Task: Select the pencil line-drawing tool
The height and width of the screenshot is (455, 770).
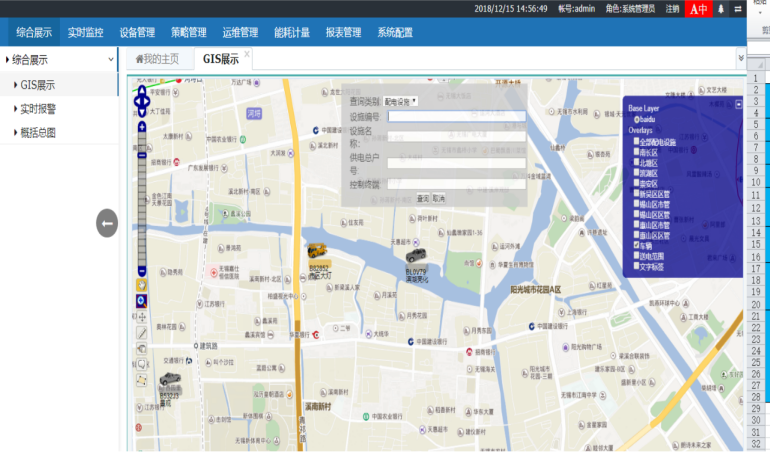Action: coord(141,333)
